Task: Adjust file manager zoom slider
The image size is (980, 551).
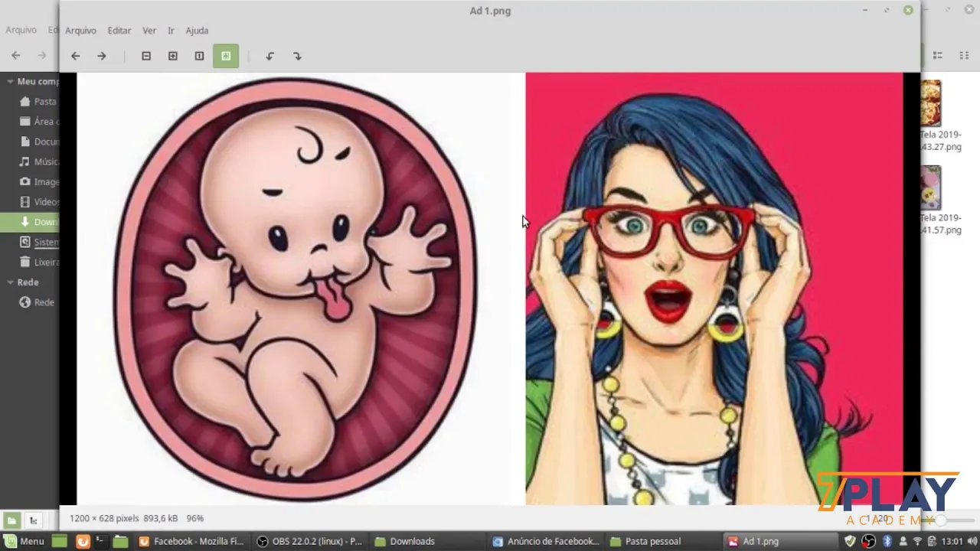Action: [940, 520]
